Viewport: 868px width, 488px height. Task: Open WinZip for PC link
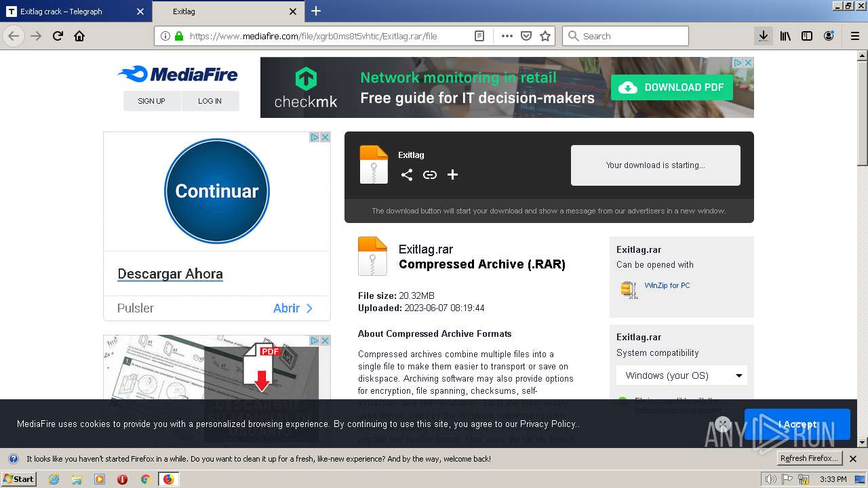click(667, 285)
